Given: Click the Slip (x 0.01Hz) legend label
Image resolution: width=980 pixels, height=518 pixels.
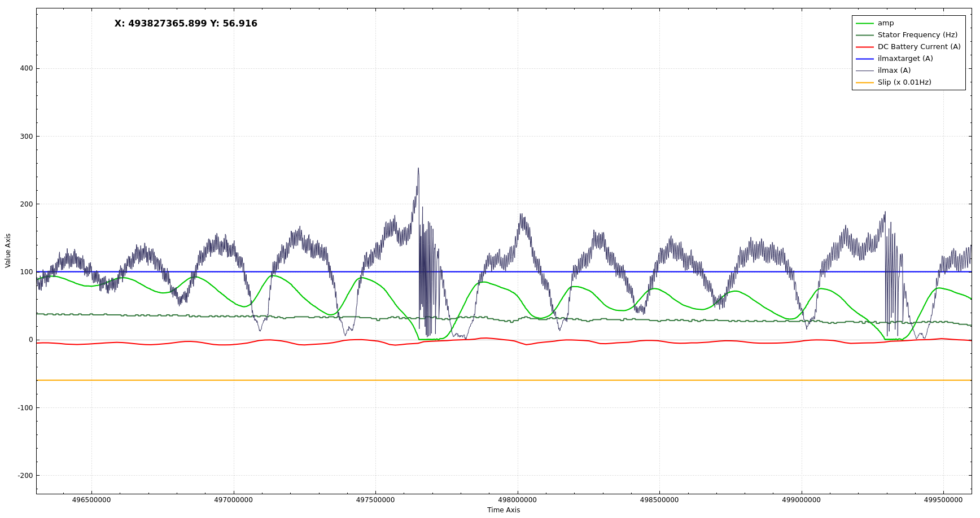Looking at the screenshot, I should click(904, 82).
